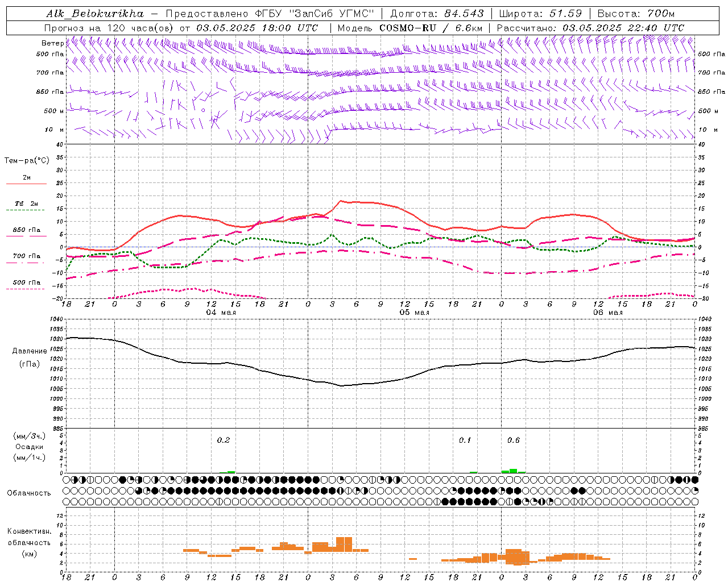Select 'Рассчитано: 03.05.2025 22:40 UTC' timestamp

coord(590,28)
